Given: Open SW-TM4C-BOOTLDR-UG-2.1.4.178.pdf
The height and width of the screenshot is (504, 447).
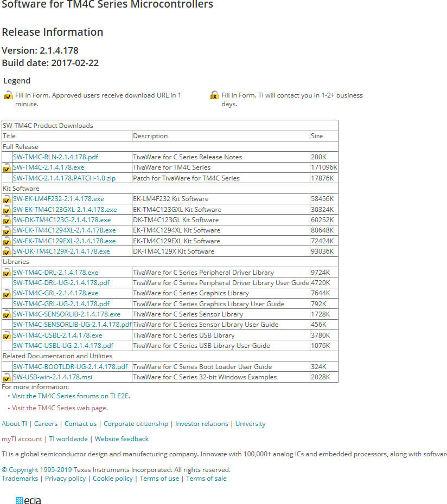Looking at the screenshot, I should tap(70, 367).
